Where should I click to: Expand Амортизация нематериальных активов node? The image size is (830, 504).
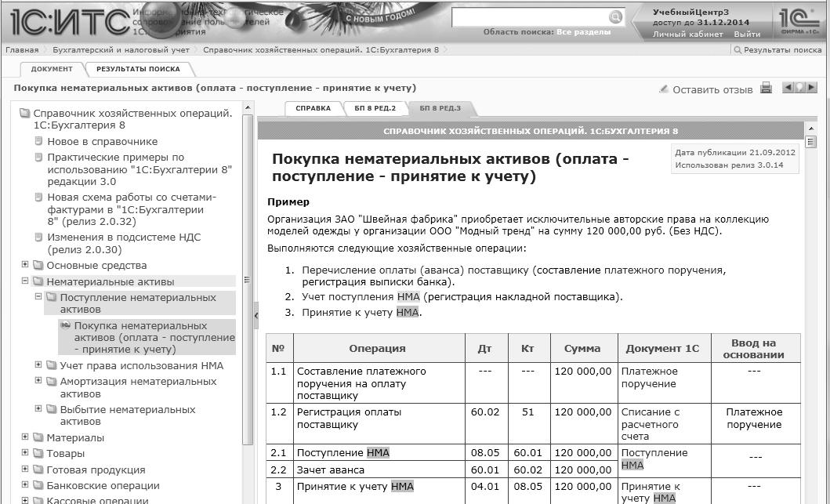[x=38, y=381]
